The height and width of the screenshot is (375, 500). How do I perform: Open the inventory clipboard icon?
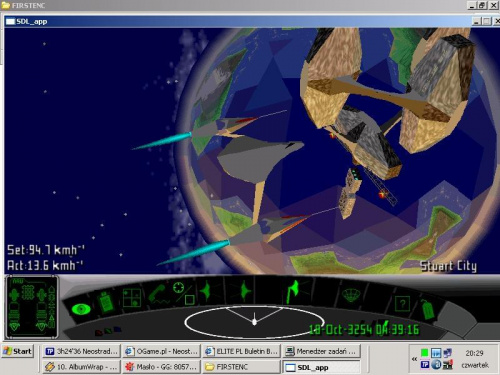(106, 302)
